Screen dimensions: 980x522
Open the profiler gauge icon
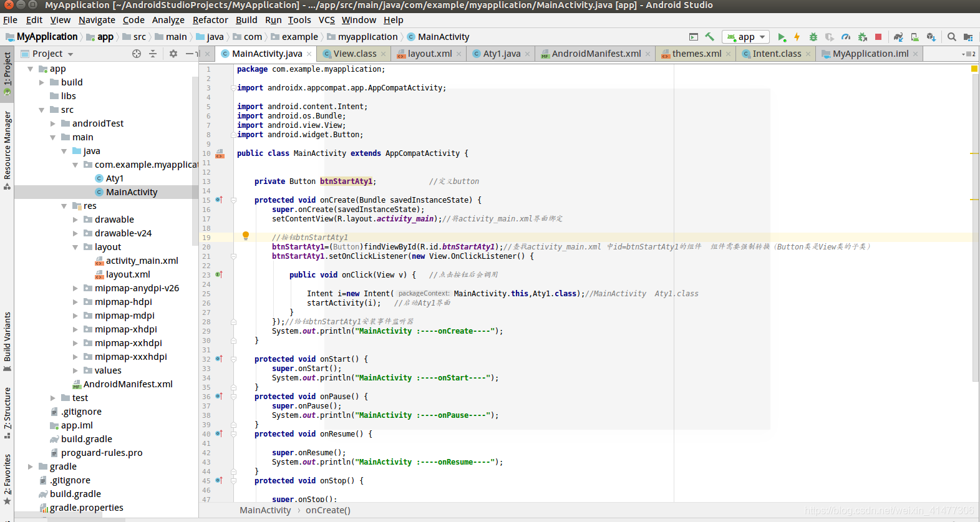846,37
